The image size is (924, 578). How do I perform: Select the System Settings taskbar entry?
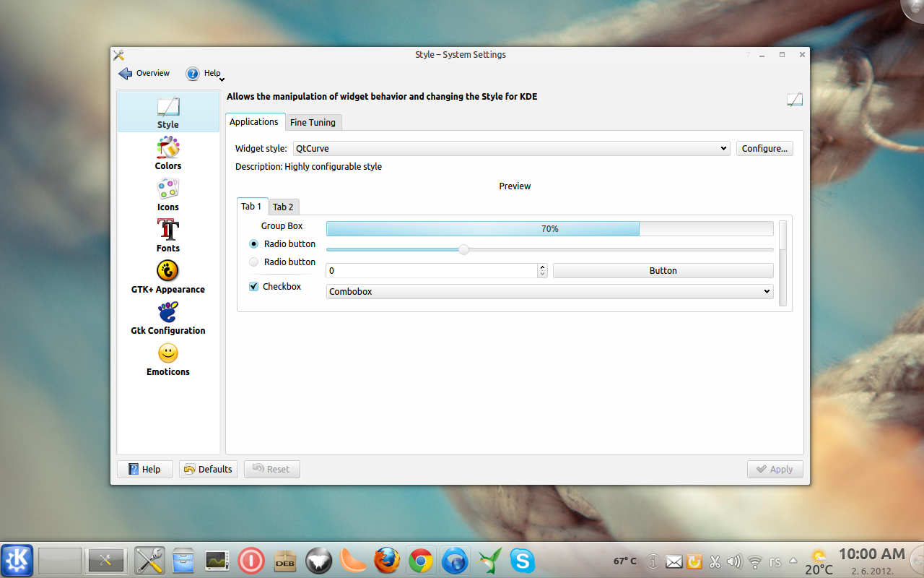(106, 560)
